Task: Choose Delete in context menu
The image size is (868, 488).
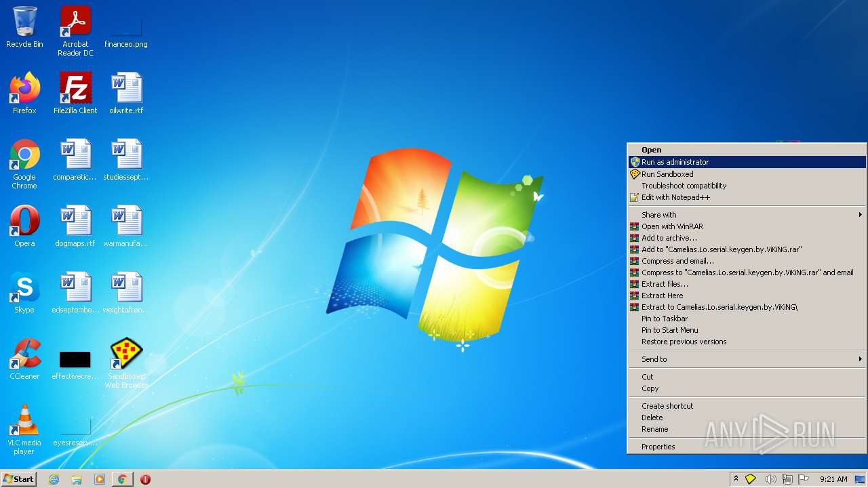Action: (747, 418)
